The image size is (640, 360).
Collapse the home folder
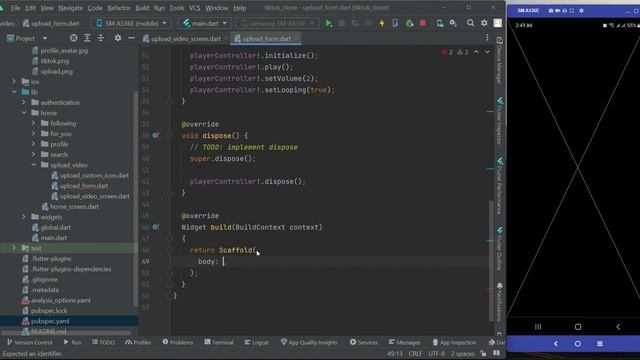pyautogui.click(x=24, y=113)
